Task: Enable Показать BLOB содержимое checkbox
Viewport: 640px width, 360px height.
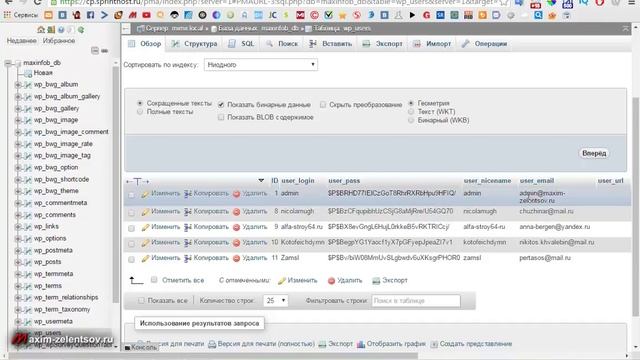Action: point(221,117)
